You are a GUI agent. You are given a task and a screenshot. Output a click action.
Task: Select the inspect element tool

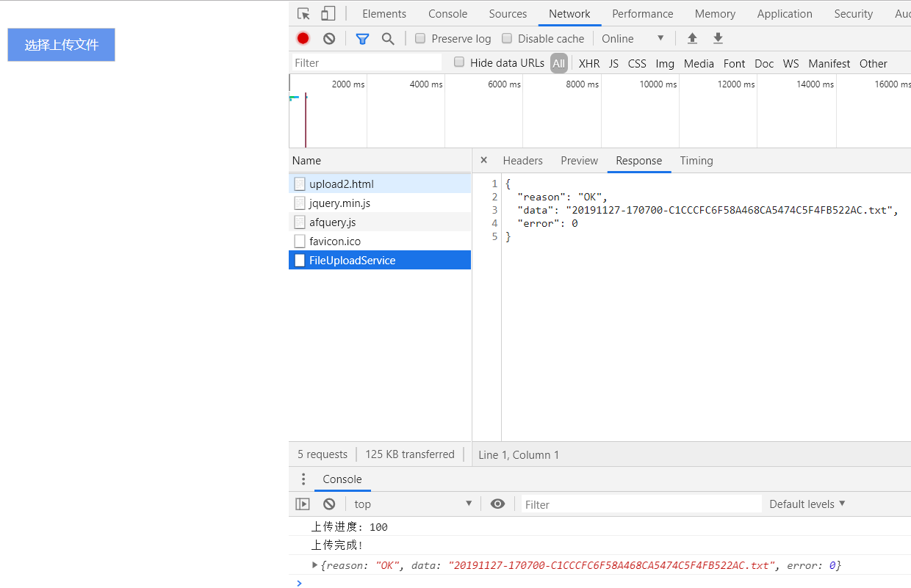tap(303, 13)
